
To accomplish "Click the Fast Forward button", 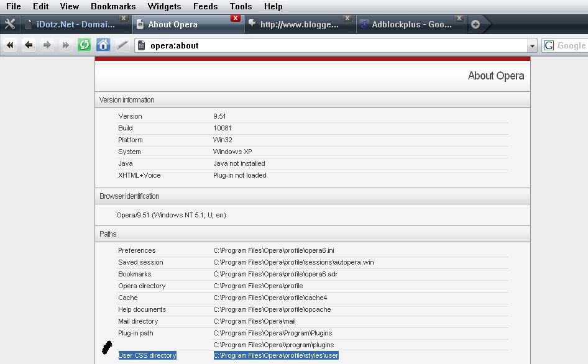I will click(66, 45).
